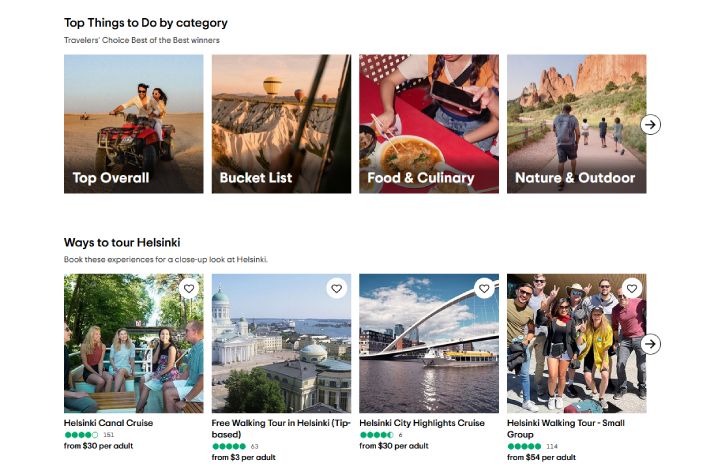Save Helsinki Canal Cruise with heart icon
The width and height of the screenshot is (714, 467).
[x=189, y=289]
